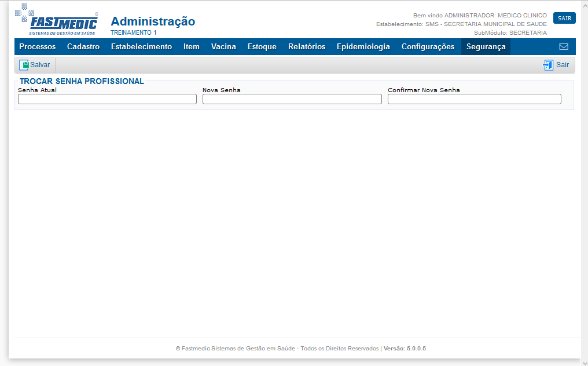Image resolution: width=588 pixels, height=366 pixels.
Task: Open the Estabelecimento menu
Action: 141,46
